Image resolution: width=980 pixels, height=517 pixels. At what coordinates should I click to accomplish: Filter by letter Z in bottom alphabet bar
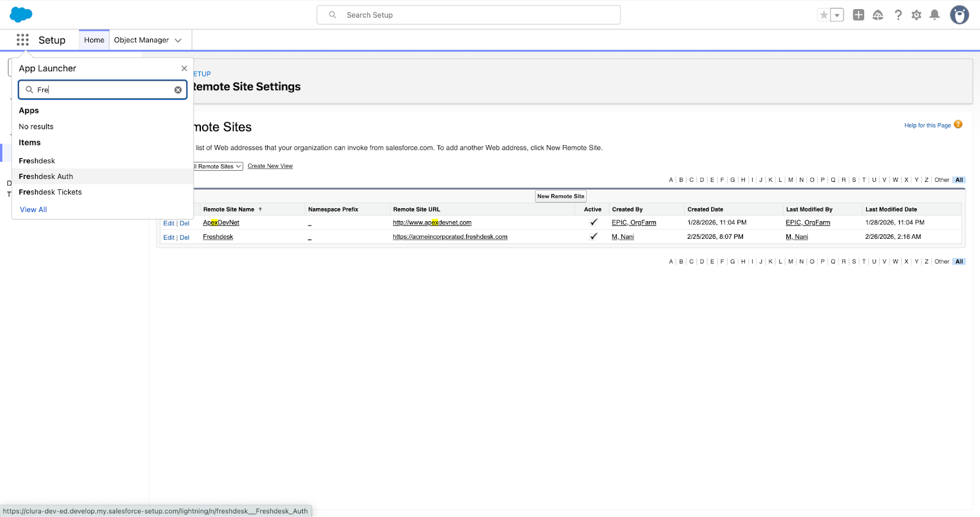926,262
